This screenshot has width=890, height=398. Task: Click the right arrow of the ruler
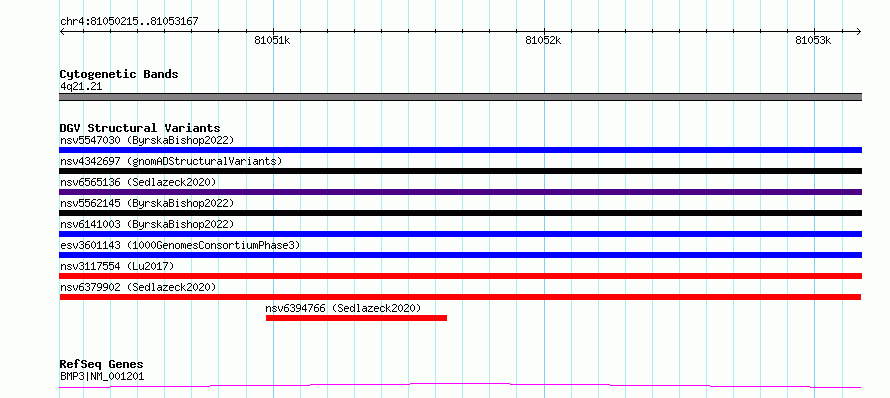859,31
